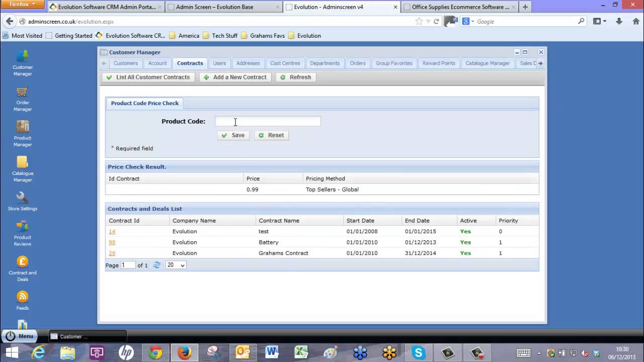
Task: Open Microsoft Word from taskbar
Action: [x=272, y=353]
